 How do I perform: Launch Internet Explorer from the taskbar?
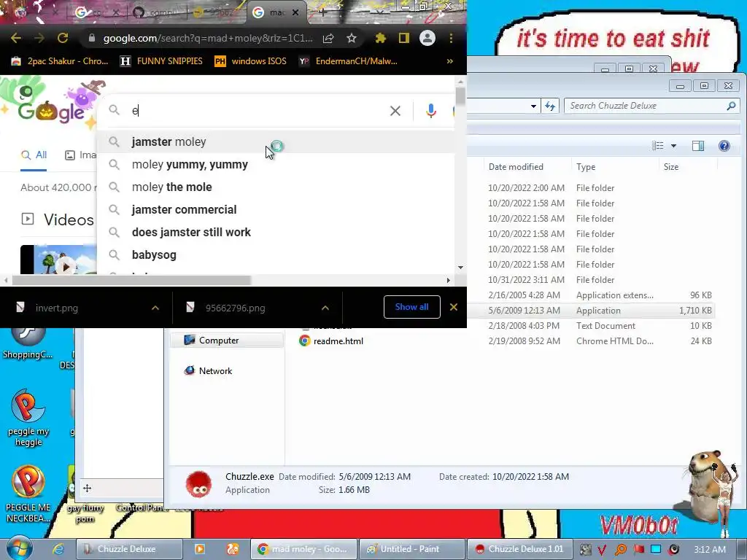(x=58, y=549)
